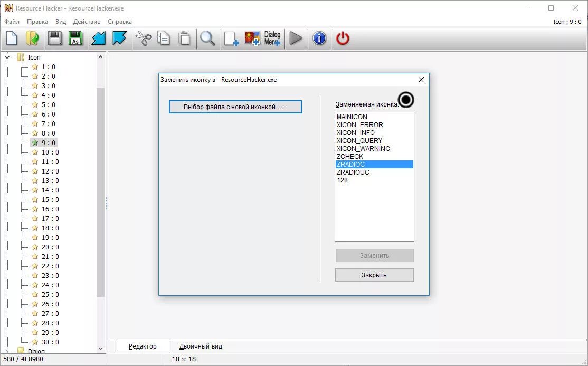Select XICON_ERROR in the icon list
Screen dimensions: 588x366
(374, 125)
